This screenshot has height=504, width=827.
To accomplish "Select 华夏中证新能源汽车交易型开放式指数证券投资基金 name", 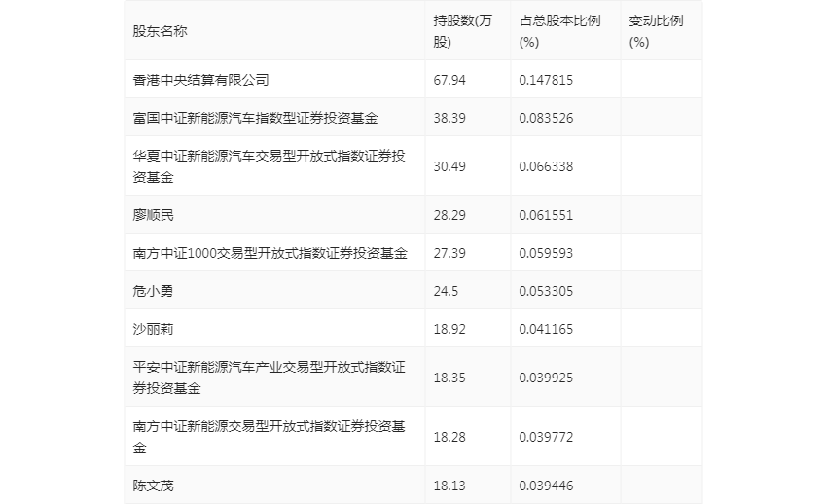I will coord(269,166).
